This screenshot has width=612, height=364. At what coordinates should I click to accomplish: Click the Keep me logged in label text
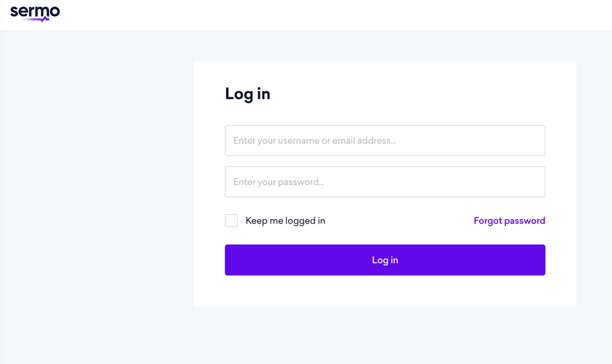[286, 220]
